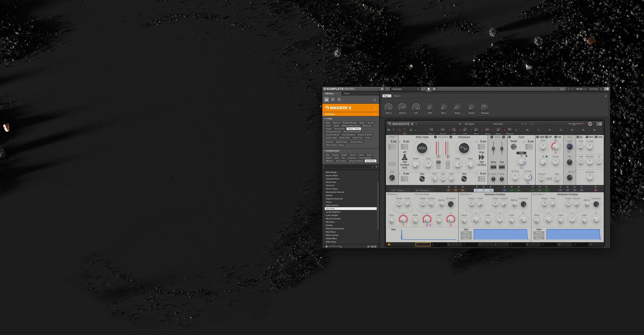The width and height of the screenshot is (644, 335).
Task: Adjust the prehear volume slider
Action: (335, 247)
